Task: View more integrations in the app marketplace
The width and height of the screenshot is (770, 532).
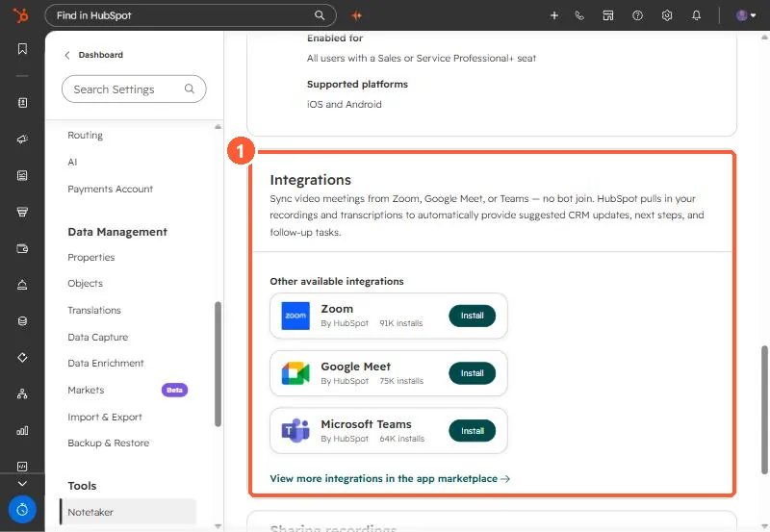Action: coord(390,478)
